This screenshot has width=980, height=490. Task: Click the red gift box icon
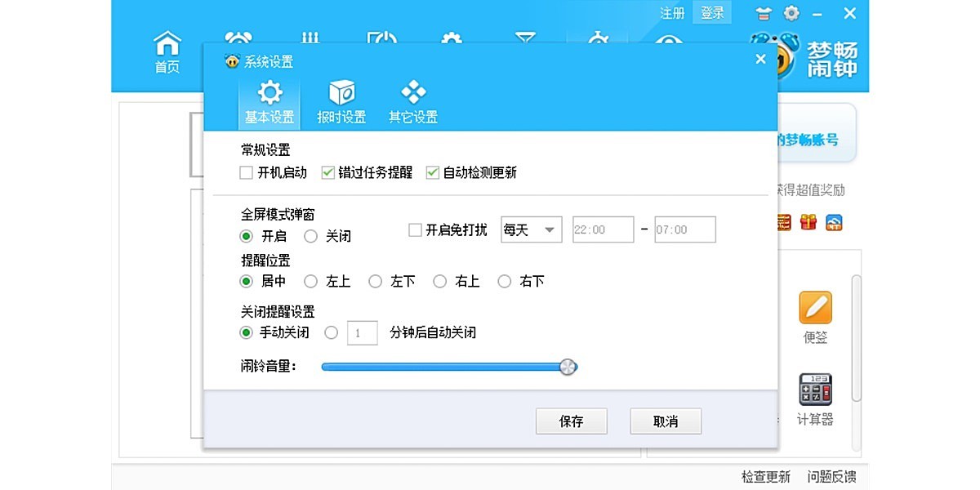808,221
